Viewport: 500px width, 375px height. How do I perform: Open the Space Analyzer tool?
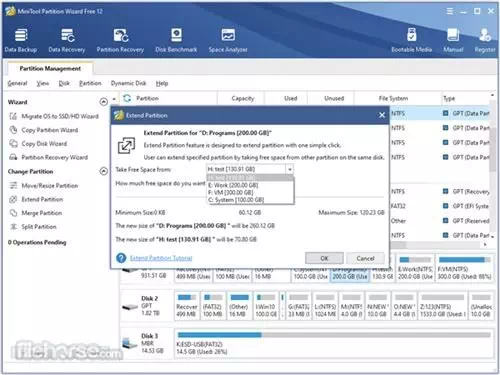pos(228,40)
